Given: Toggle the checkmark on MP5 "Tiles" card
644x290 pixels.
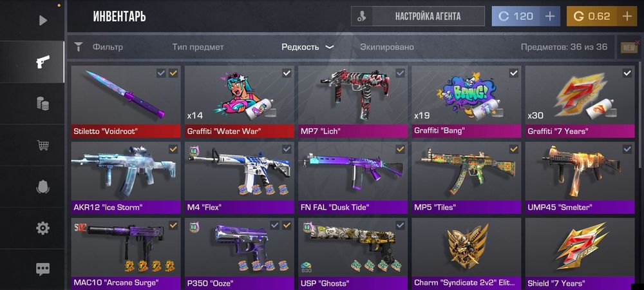Looking at the screenshot, I should pyautogui.click(x=513, y=149).
